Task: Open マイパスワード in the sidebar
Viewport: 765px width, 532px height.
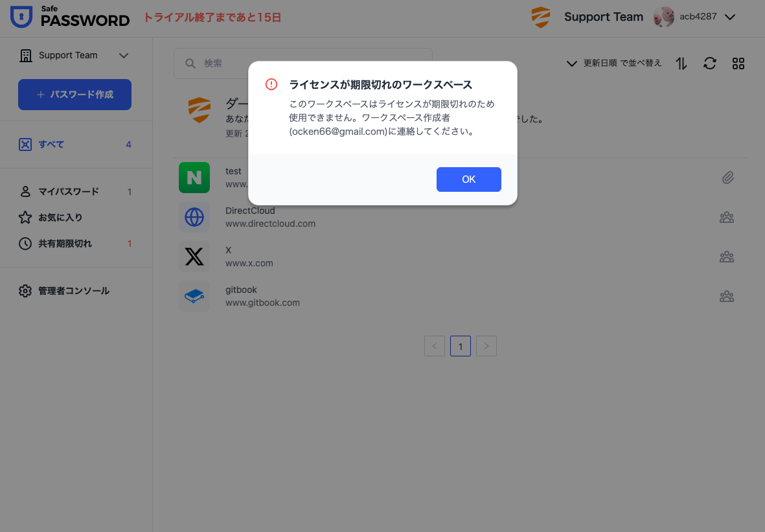Action: pyautogui.click(x=68, y=192)
